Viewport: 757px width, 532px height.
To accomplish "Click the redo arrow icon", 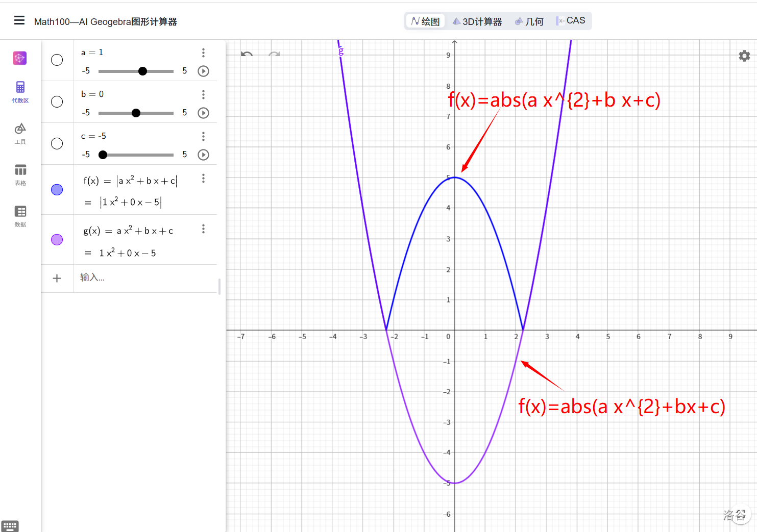I will (275, 54).
